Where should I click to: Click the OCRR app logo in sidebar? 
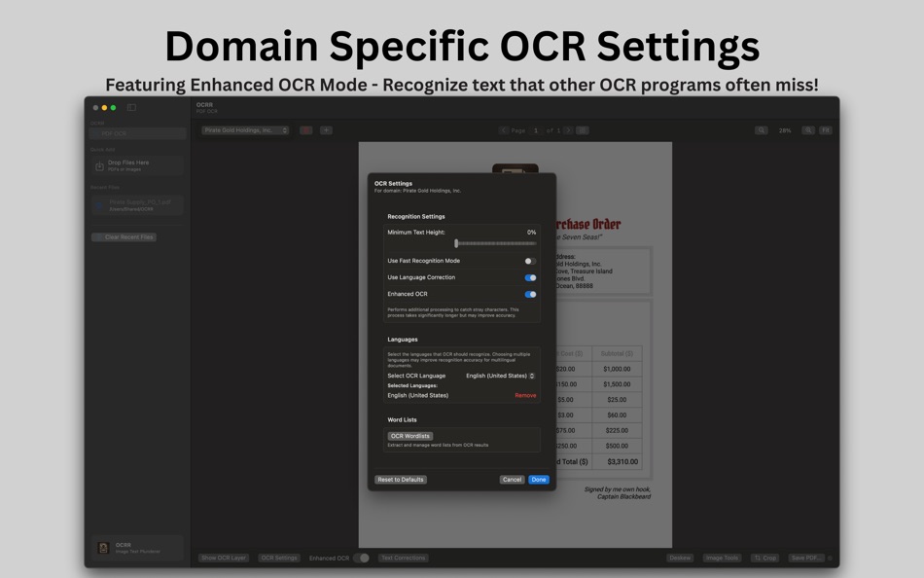coord(103,548)
